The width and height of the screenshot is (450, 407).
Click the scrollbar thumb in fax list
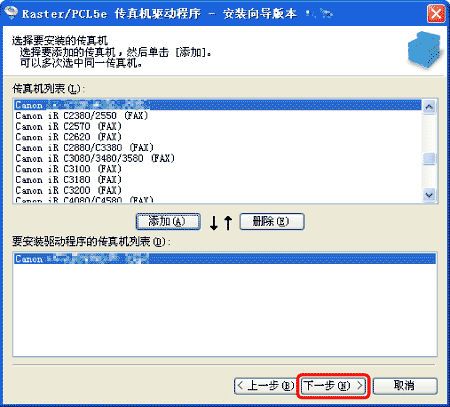coord(429,158)
